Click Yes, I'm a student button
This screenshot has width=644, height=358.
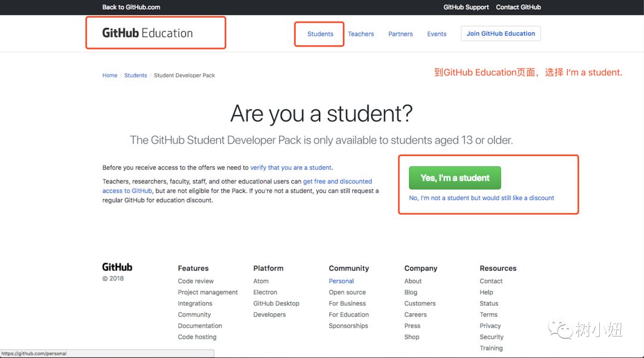pyautogui.click(x=454, y=178)
